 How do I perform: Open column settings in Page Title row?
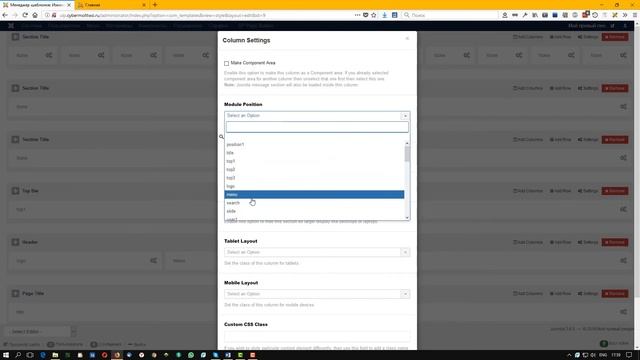(623, 312)
